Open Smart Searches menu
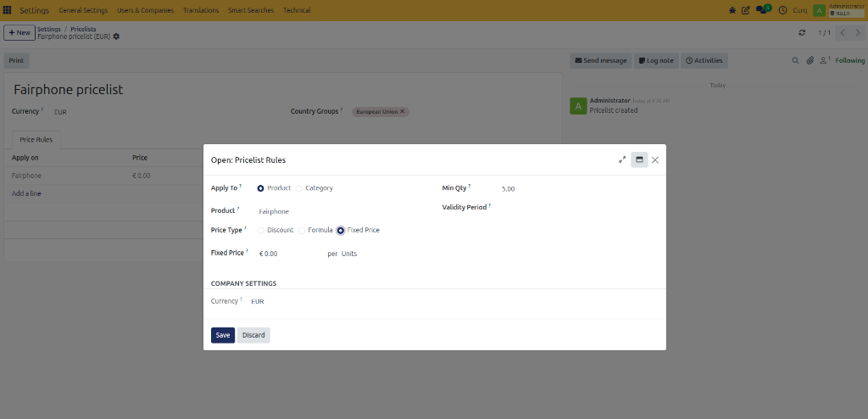 [251, 10]
